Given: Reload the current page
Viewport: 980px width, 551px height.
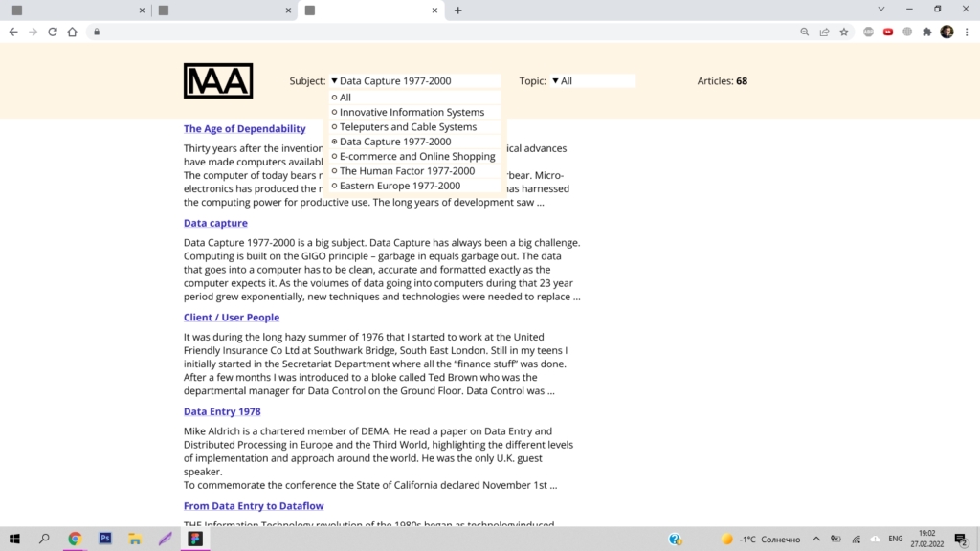Looking at the screenshot, I should tap(53, 32).
